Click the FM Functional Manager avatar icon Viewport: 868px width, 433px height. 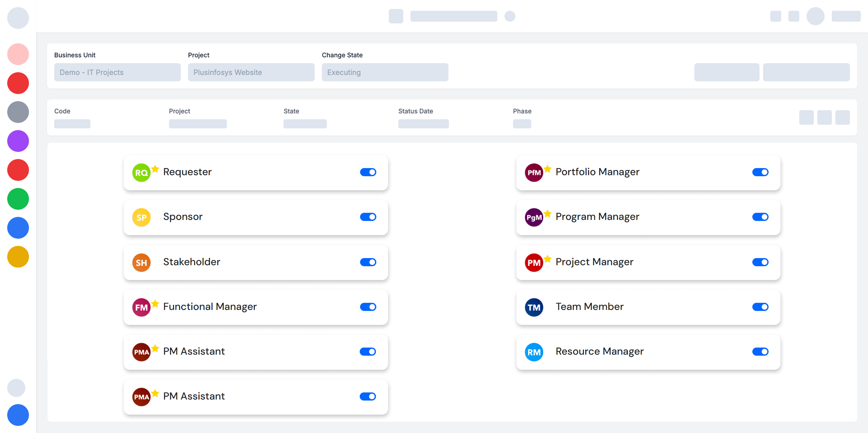pos(141,307)
